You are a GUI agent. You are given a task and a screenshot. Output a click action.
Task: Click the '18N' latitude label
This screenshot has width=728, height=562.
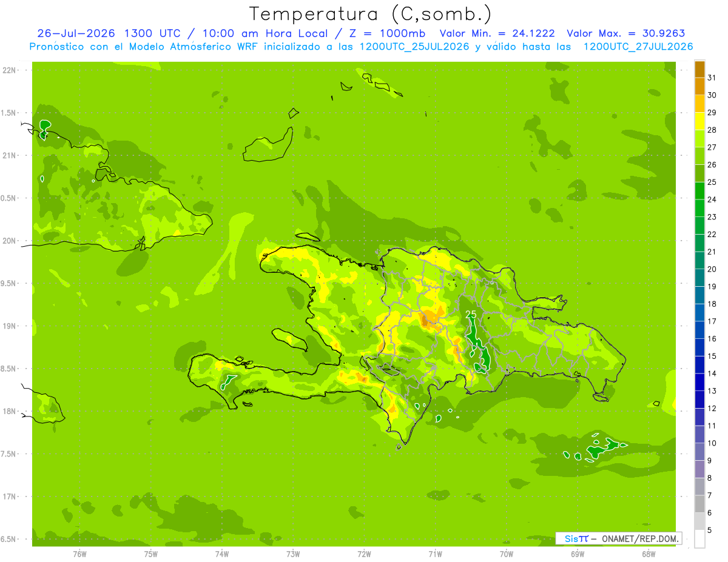click(10, 412)
